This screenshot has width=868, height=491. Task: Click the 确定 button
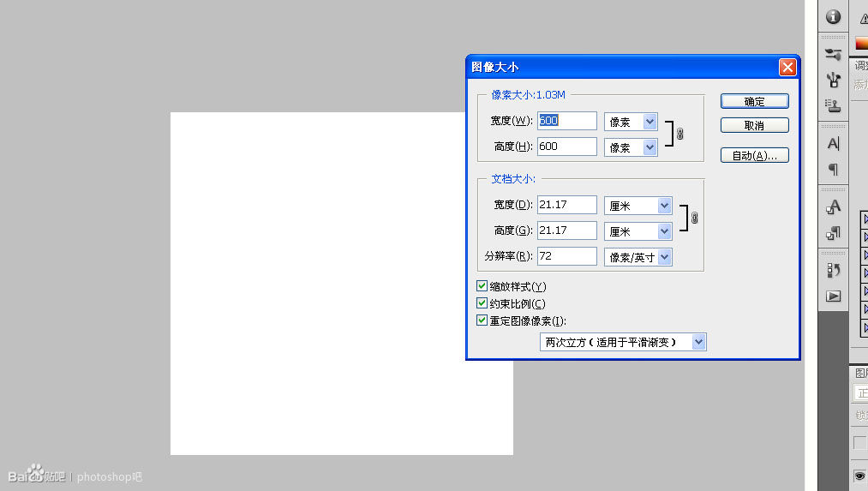point(755,101)
